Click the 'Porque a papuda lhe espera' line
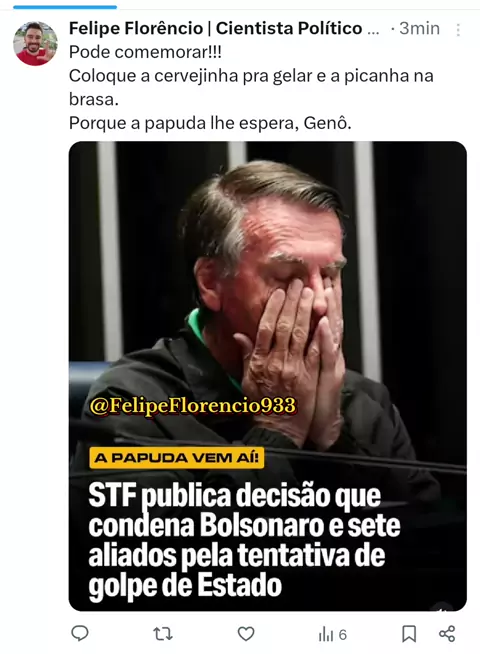 pyautogui.click(x=210, y=123)
